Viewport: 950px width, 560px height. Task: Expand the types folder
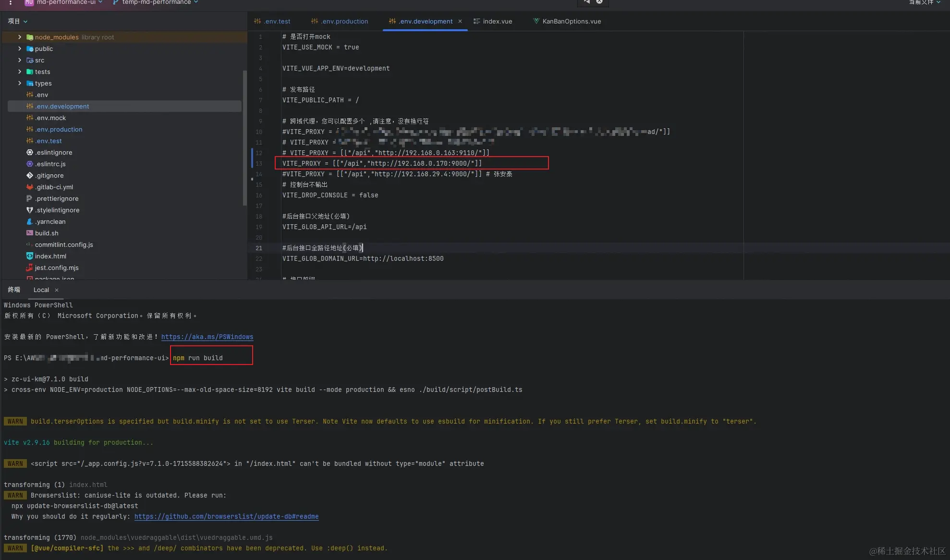tap(20, 83)
